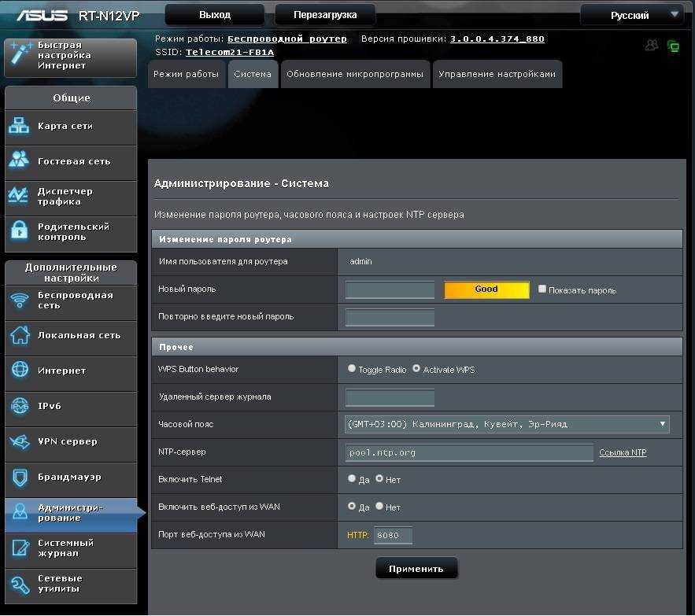Click the Удаленный сервер журнала field
Viewport: 695px width, 616px height.
tap(390, 397)
